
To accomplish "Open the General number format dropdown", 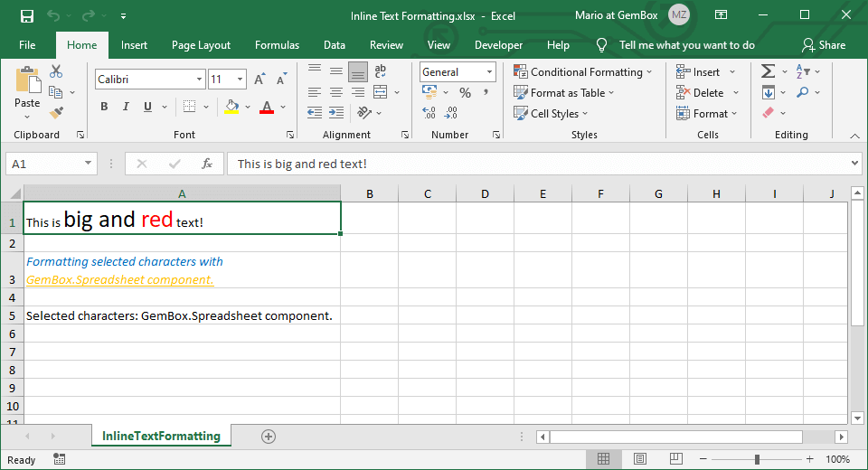I will pos(489,72).
